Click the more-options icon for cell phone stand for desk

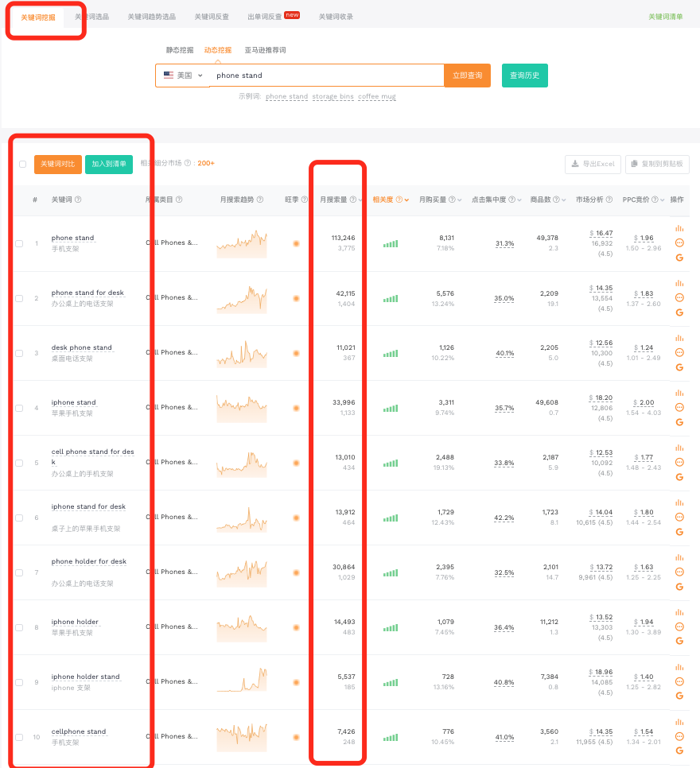679,463
